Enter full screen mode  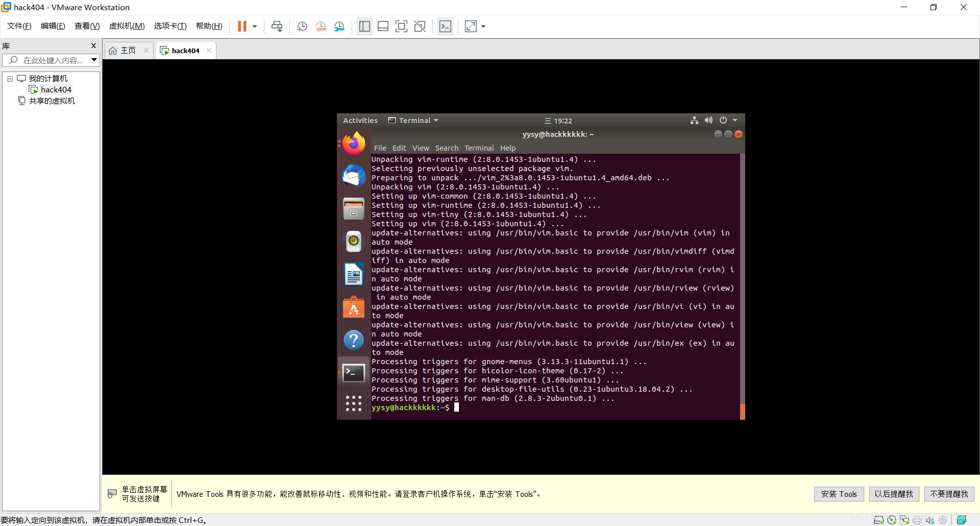coord(401,27)
